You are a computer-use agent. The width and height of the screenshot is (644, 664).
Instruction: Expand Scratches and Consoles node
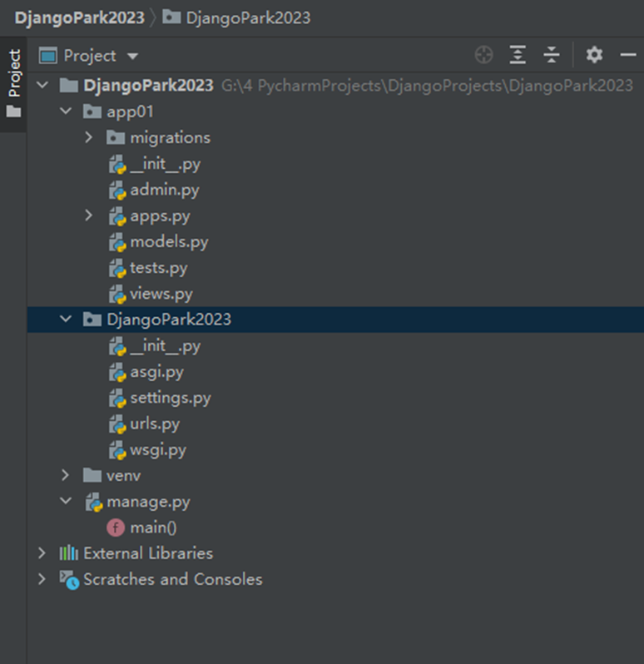pyautogui.click(x=42, y=579)
